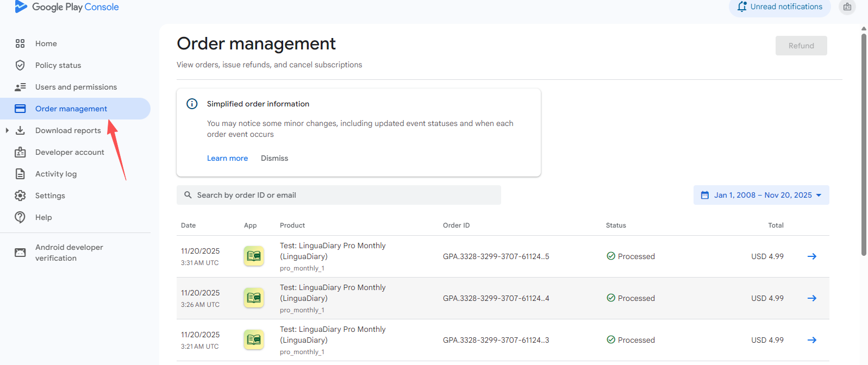868x365 pixels.
Task: Click the Policy status shield icon
Action: pos(20,65)
